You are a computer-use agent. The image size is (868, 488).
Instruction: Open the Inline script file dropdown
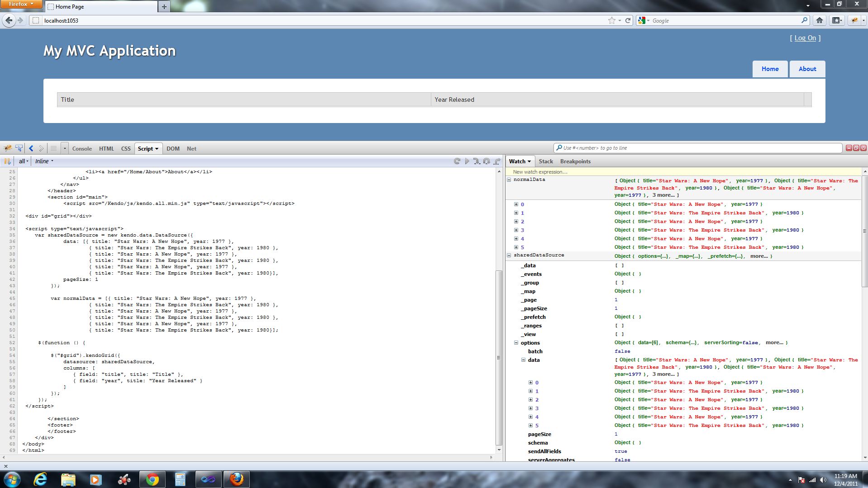44,161
